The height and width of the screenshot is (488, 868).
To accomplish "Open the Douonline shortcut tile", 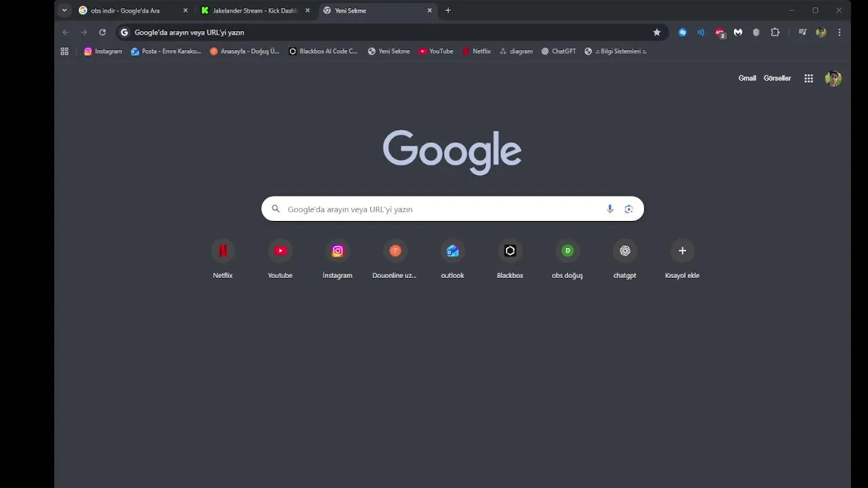I will 395,258.
